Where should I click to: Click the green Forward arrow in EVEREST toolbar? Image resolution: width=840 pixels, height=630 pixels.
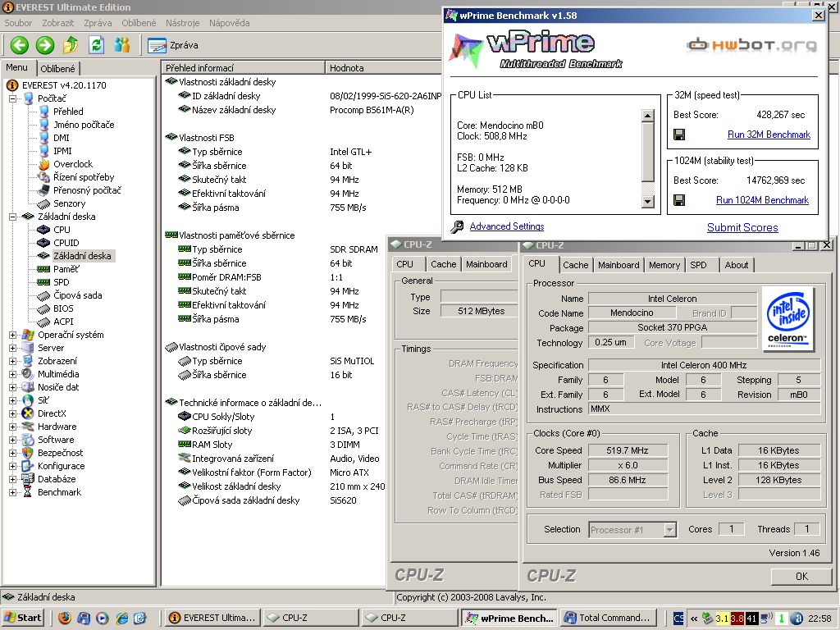click(45, 45)
